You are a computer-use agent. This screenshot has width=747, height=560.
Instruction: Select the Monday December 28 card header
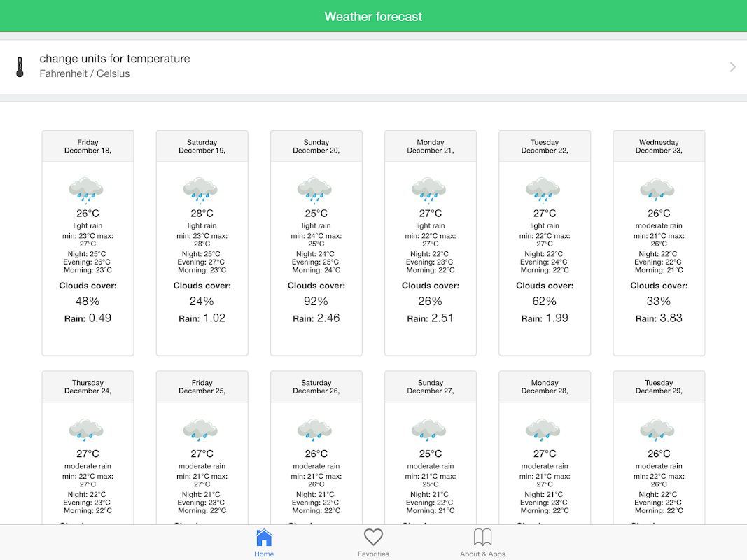point(545,386)
